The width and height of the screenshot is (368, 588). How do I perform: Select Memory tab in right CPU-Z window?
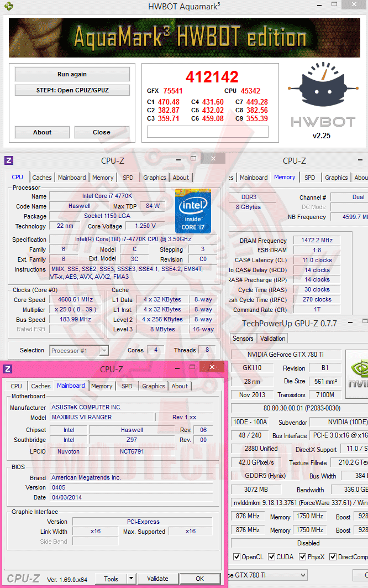tap(285, 177)
